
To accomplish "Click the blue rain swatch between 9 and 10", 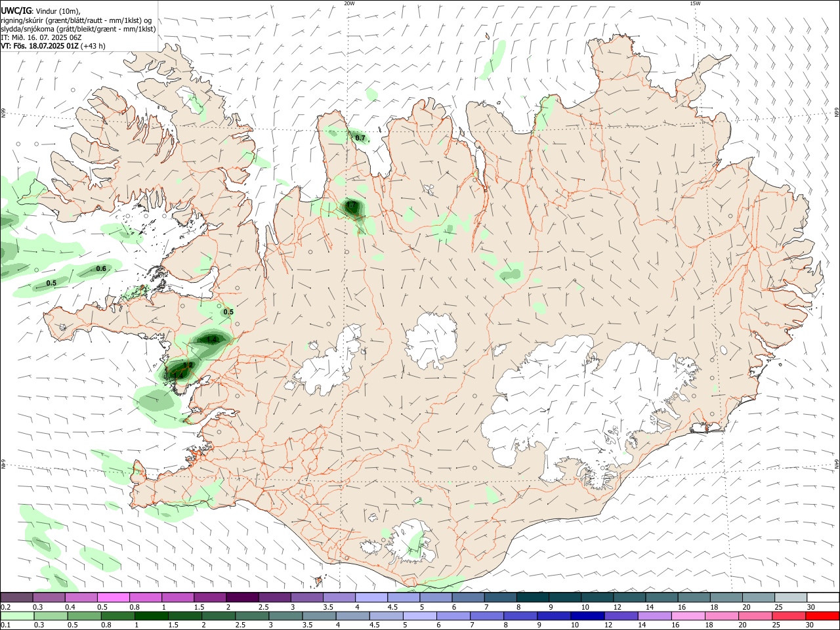I will coord(555,616).
